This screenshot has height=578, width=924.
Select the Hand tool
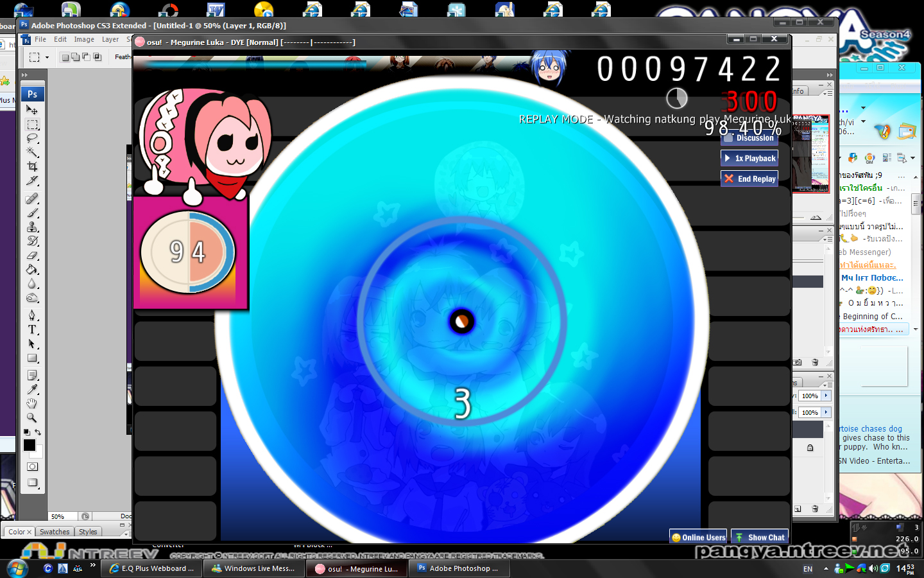32,403
